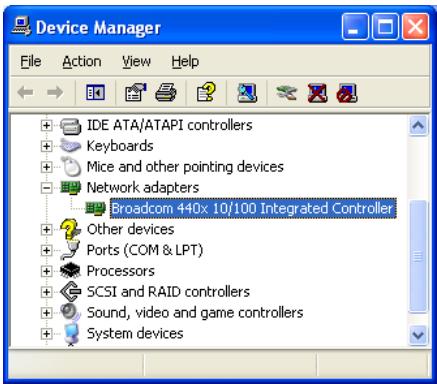
Task: Collapse the Network adapters node
Action: tap(46, 188)
